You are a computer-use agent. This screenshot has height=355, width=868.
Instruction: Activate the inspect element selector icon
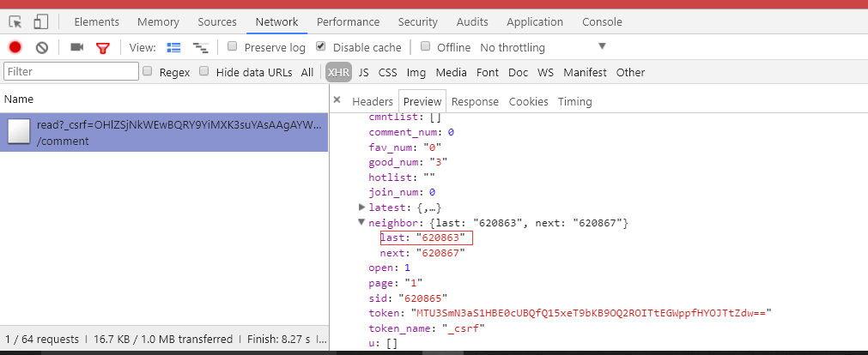coord(15,22)
